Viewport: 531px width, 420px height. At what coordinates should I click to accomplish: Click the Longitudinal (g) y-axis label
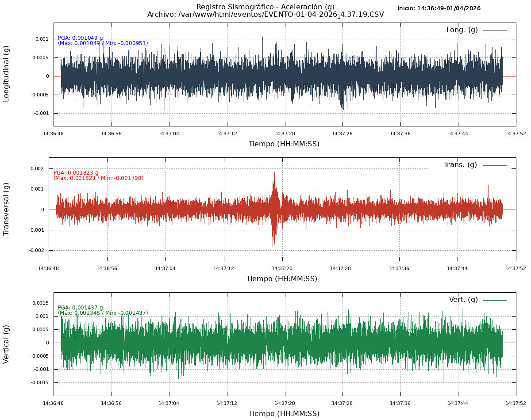[x=6, y=74]
